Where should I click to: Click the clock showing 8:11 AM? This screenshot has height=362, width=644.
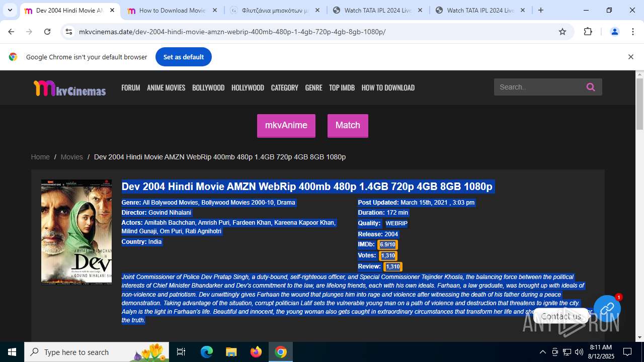click(601, 347)
